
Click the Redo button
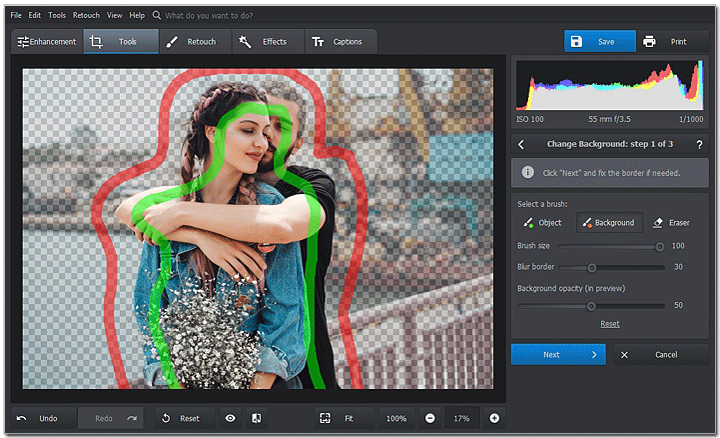pos(111,418)
